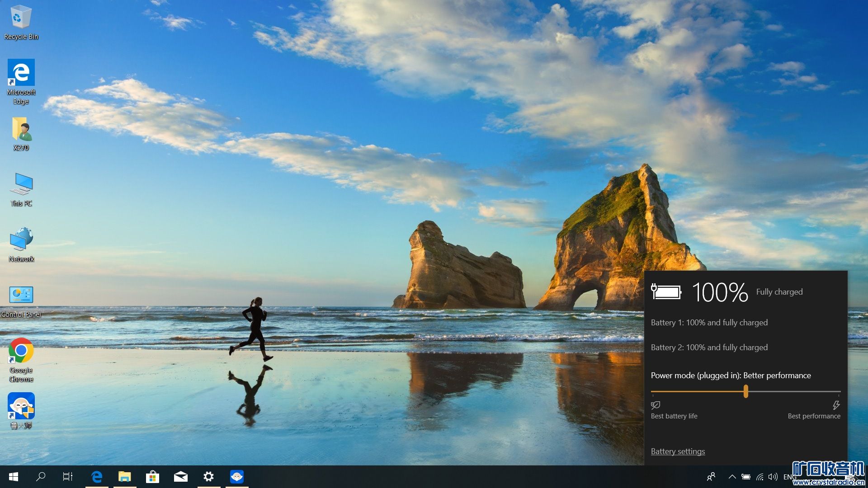Screen dimensions: 868x488
Task: Click the '100%' charge percentage text
Action: [720, 292]
